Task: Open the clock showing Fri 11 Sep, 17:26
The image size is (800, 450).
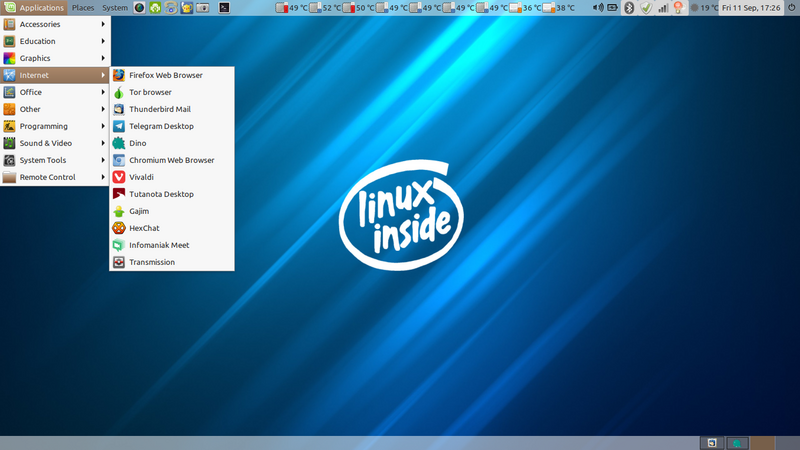Action: click(751, 8)
